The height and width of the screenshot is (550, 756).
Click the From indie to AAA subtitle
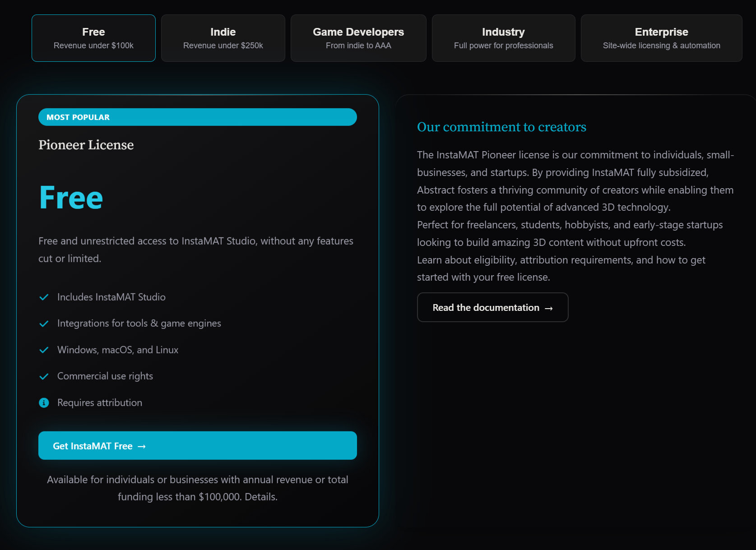point(358,46)
